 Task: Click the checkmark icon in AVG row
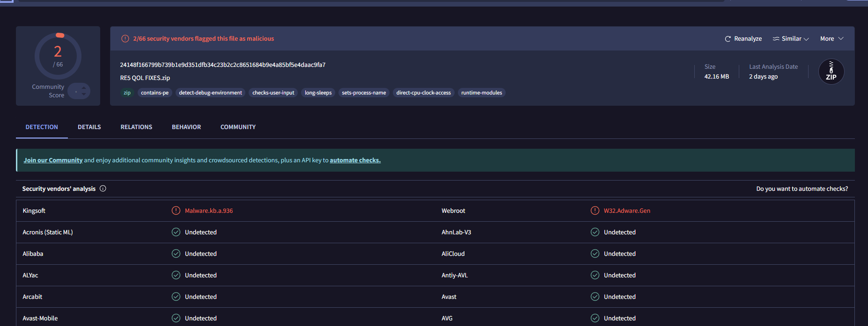[x=595, y=318]
